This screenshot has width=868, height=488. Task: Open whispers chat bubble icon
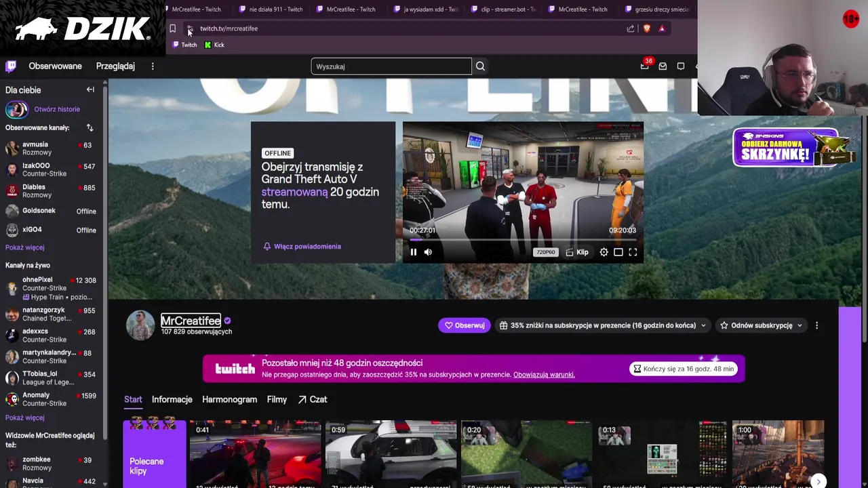coord(681,66)
